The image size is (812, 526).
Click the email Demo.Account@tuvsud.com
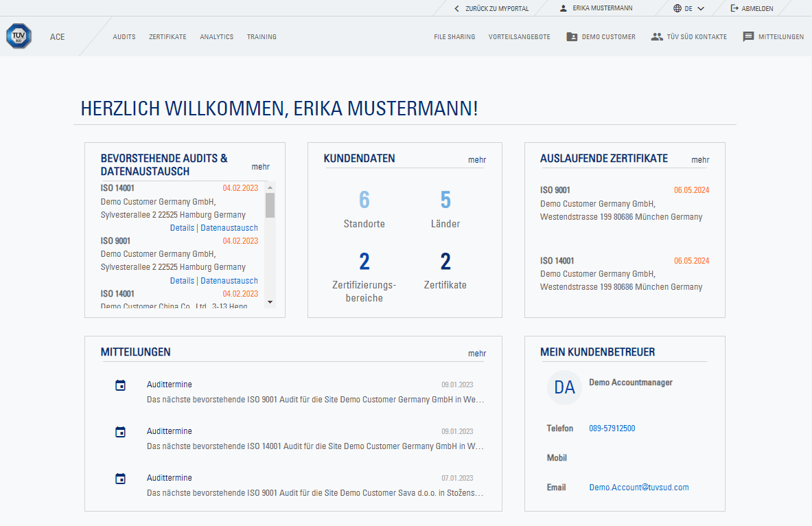(x=639, y=488)
